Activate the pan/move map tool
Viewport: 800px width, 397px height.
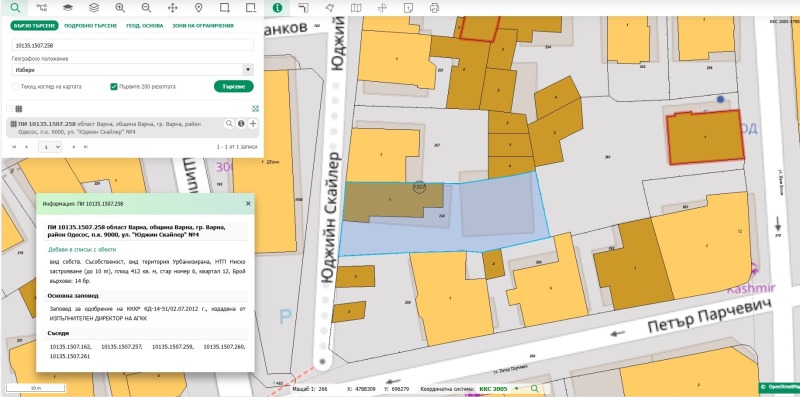pos(172,8)
